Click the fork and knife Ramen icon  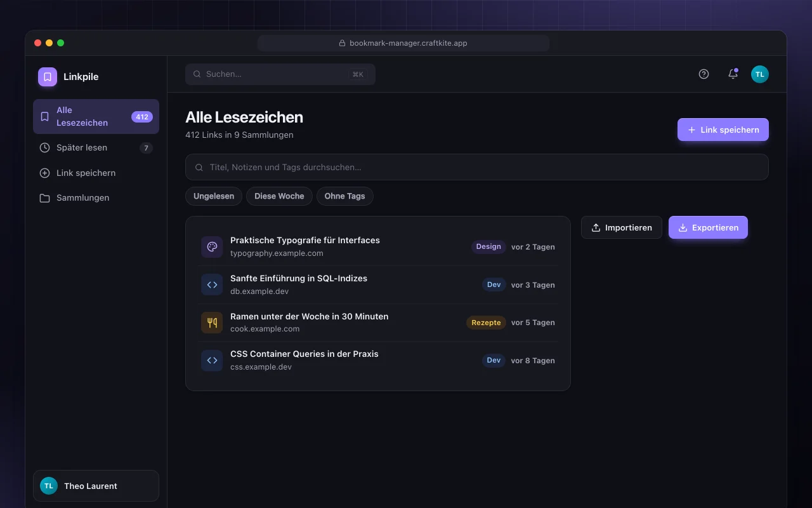click(212, 323)
